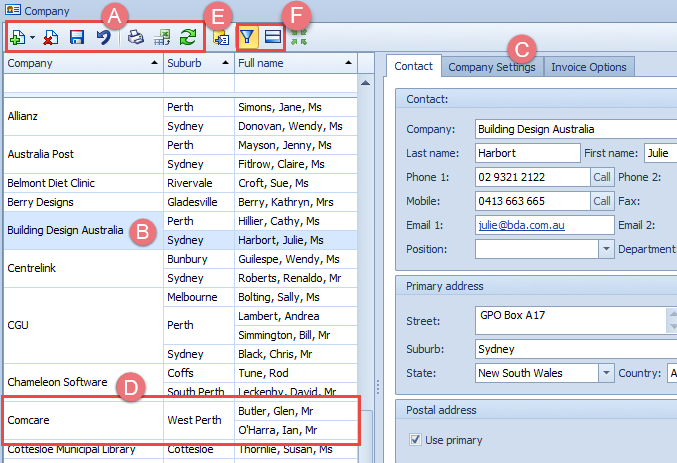Click the Street field with GPO Box A17

click(571, 320)
